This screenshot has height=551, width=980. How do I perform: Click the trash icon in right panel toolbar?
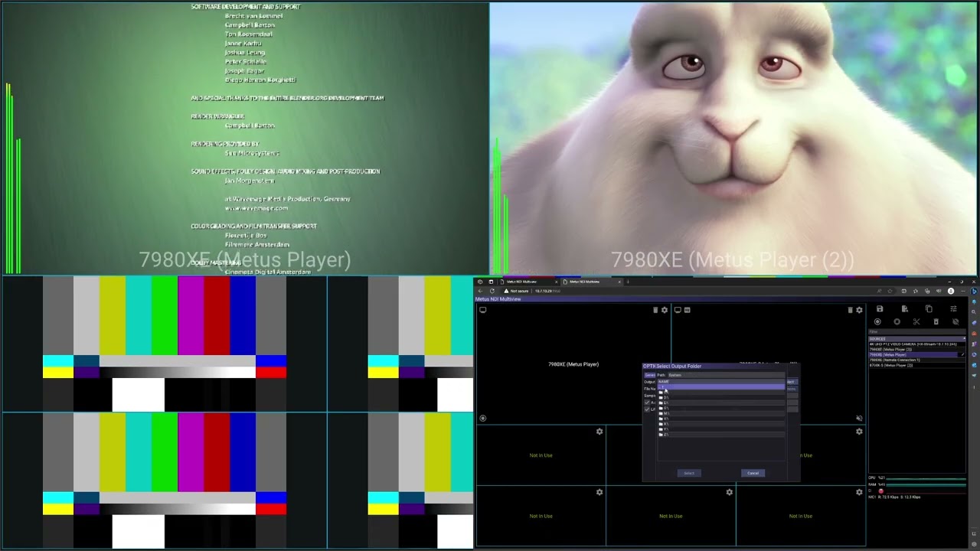pos(936,321)
